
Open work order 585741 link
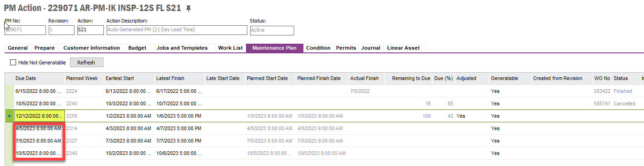click(x=602, y=103)
